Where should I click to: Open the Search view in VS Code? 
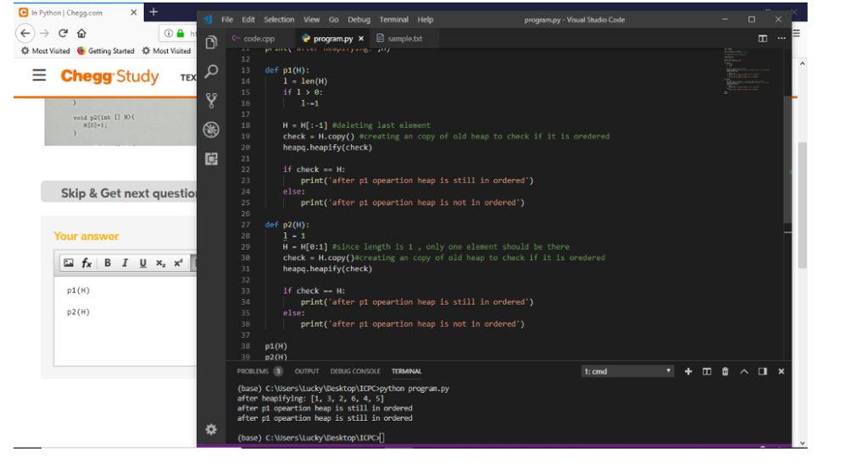click(211, 71)
